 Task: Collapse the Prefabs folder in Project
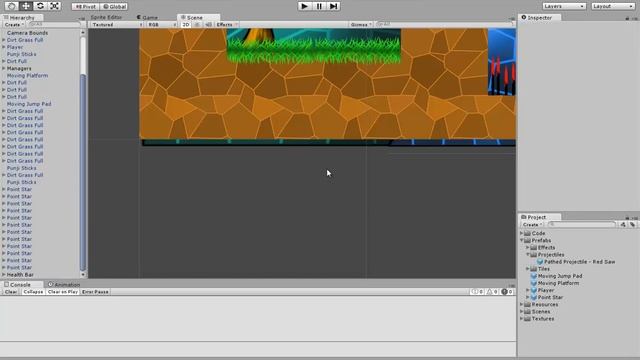pyautogui.click(x=521, y=240)
